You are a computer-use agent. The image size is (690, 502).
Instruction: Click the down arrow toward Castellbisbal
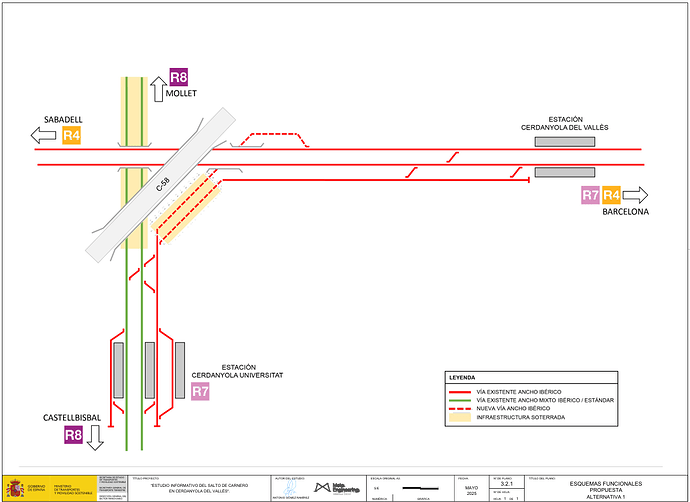point(96,437)
